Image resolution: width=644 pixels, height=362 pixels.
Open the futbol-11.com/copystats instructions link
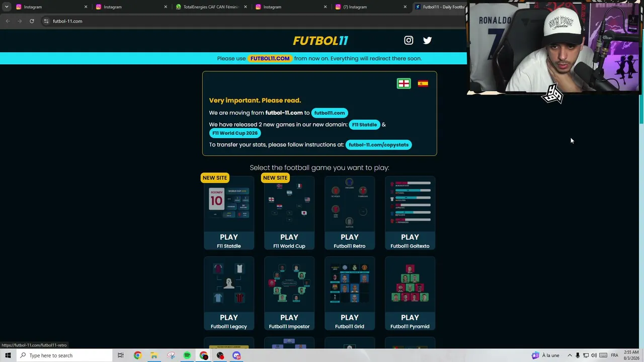(x=378, y=145)
